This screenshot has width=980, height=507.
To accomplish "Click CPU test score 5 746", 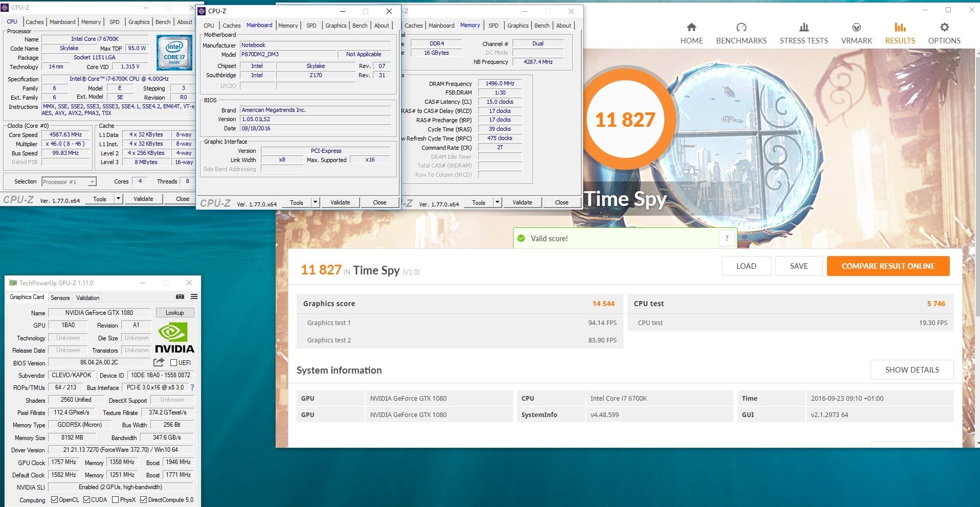I will pos(936,304).
